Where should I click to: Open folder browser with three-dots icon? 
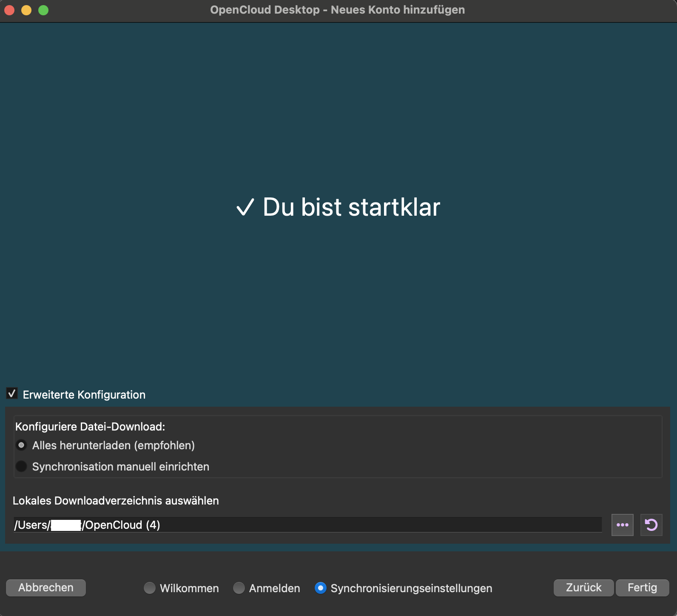point(623,525)
